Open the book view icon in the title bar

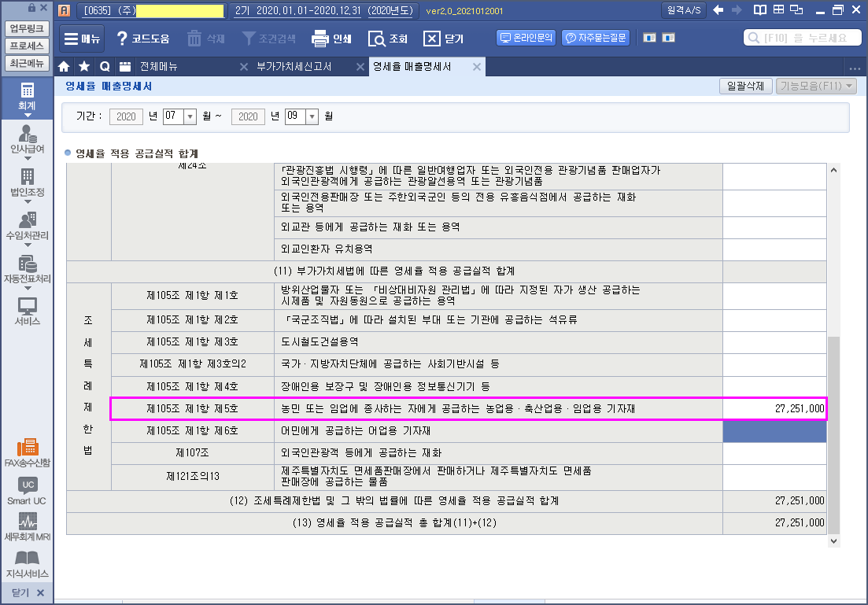click(760, 10)
